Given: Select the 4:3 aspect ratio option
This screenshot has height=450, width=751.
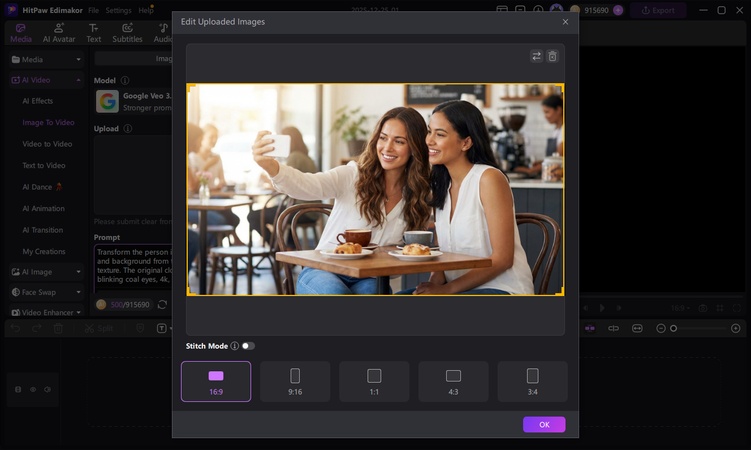Looking at the screenshot, I should [x=453, y=381].
